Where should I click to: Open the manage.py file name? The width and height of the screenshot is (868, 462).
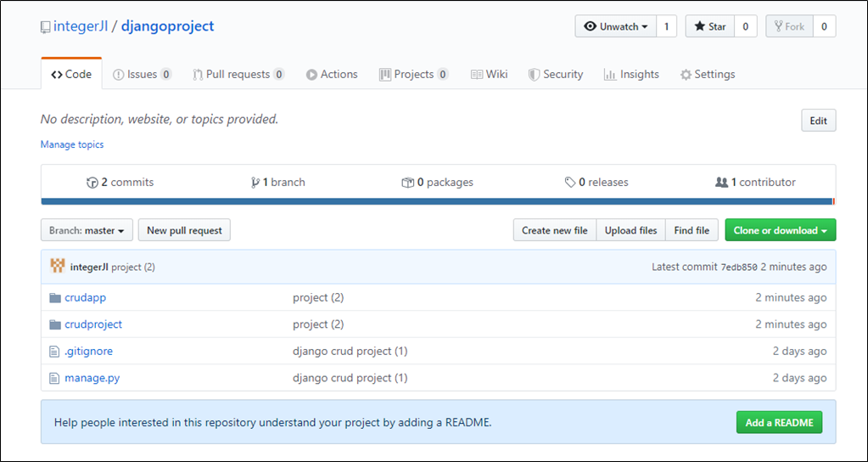92,379
